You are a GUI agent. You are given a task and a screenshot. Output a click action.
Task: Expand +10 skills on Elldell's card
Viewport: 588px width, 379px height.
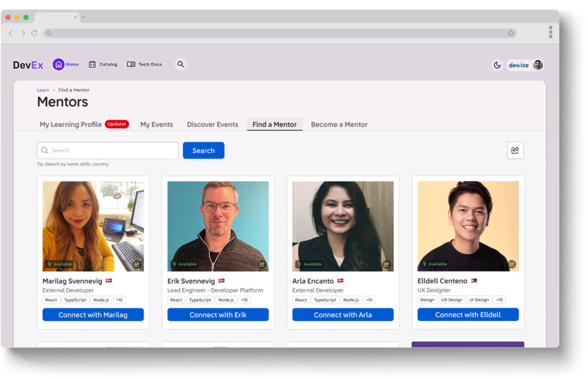pos(500,300)
